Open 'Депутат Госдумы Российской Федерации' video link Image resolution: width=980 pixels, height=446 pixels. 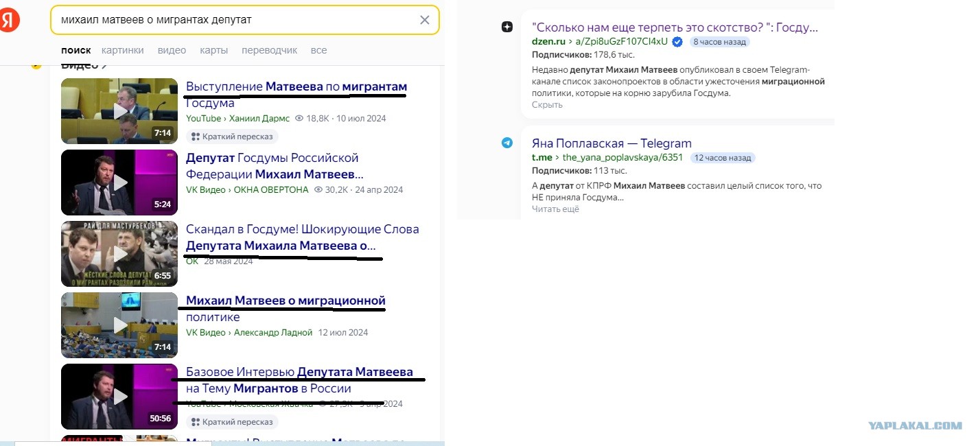(x=275, y=166)
